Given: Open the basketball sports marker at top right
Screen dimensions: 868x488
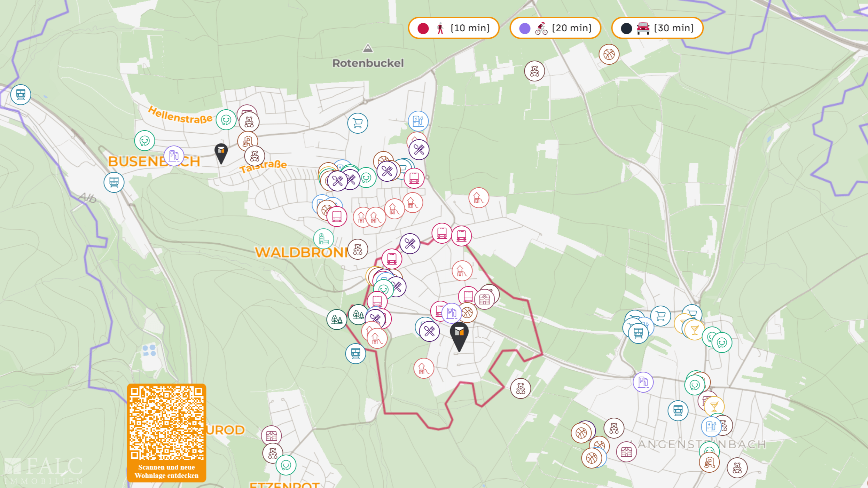Looking at the screenshot, I should [x=609, y=54].
